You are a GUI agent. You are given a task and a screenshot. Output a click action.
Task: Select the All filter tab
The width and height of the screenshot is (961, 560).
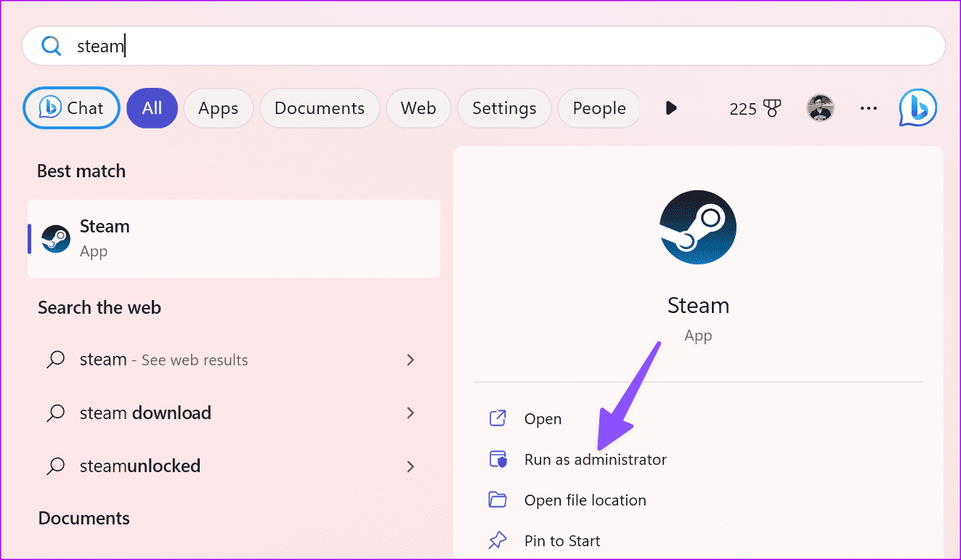click(x=152, y=108)
